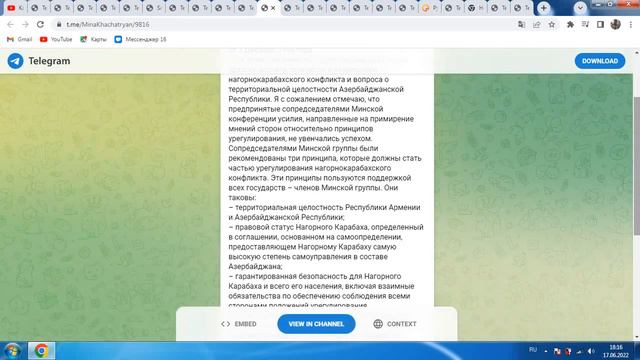Open Google Translate page icon

click(x=521, y=24)
